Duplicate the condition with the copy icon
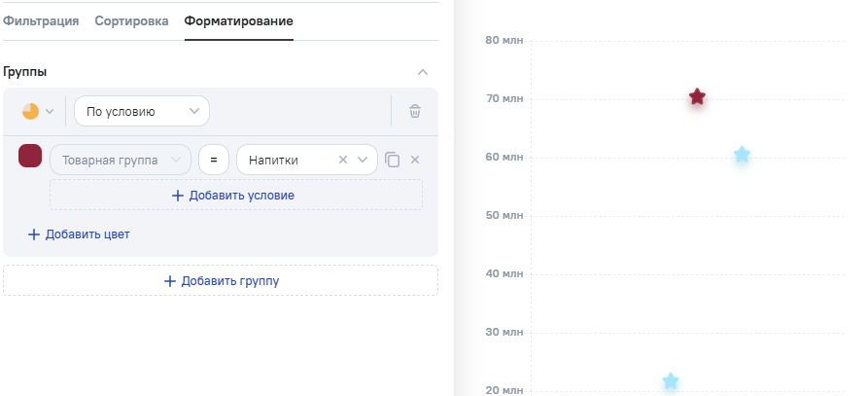The height and width of the screenshot is (396, 868). click(x=393, y=160)
